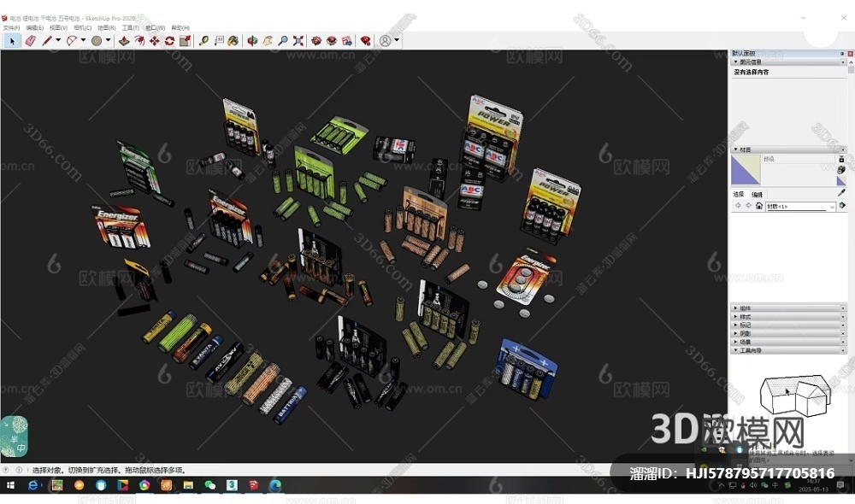
Task: Click the material name input field
Action: 799,159
